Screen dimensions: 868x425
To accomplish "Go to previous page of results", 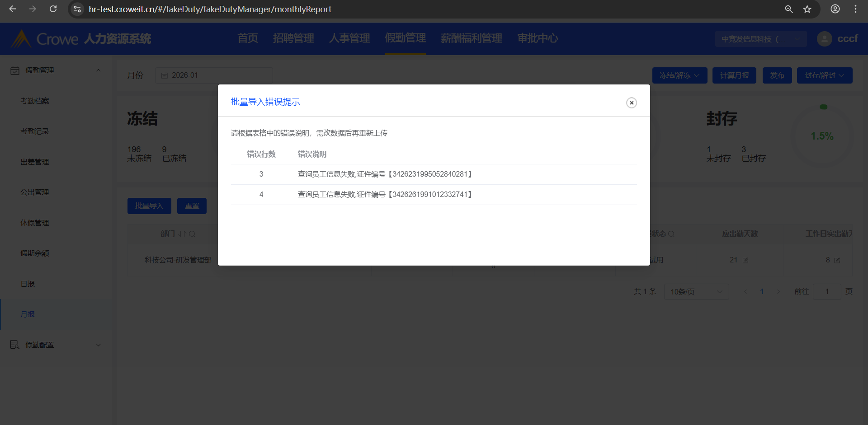I will pos(745,292).
